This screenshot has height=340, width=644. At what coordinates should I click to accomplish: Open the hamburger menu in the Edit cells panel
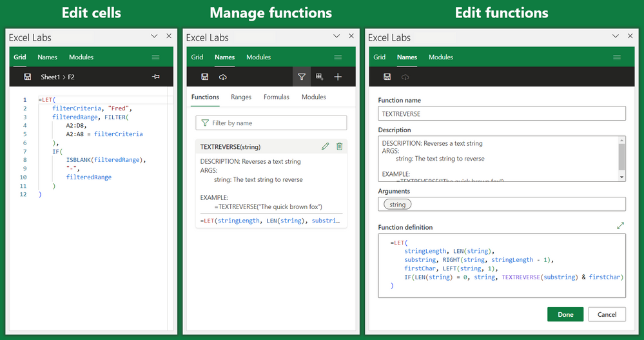pyautogui.click(x=155, y=57)
